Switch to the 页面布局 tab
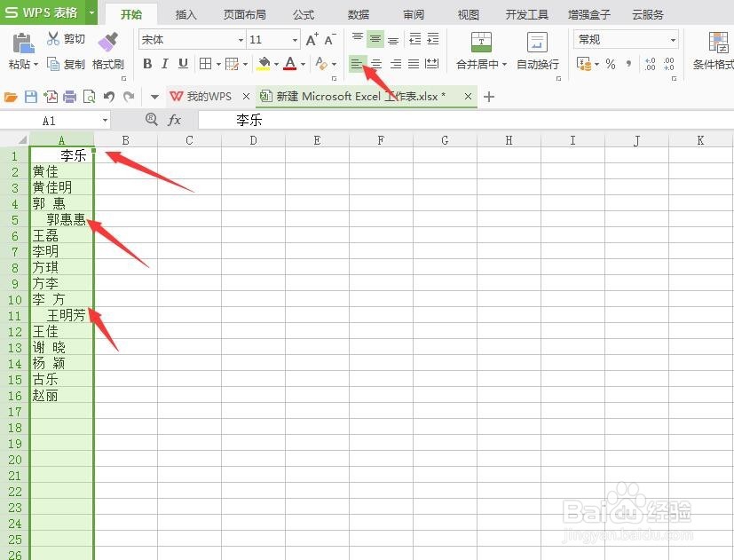The width and height of the screenshot is (734, 560). [245, 14]
